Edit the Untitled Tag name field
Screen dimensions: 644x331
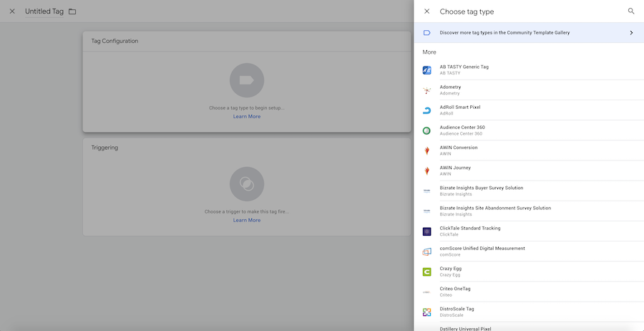[x=44, y=11]
